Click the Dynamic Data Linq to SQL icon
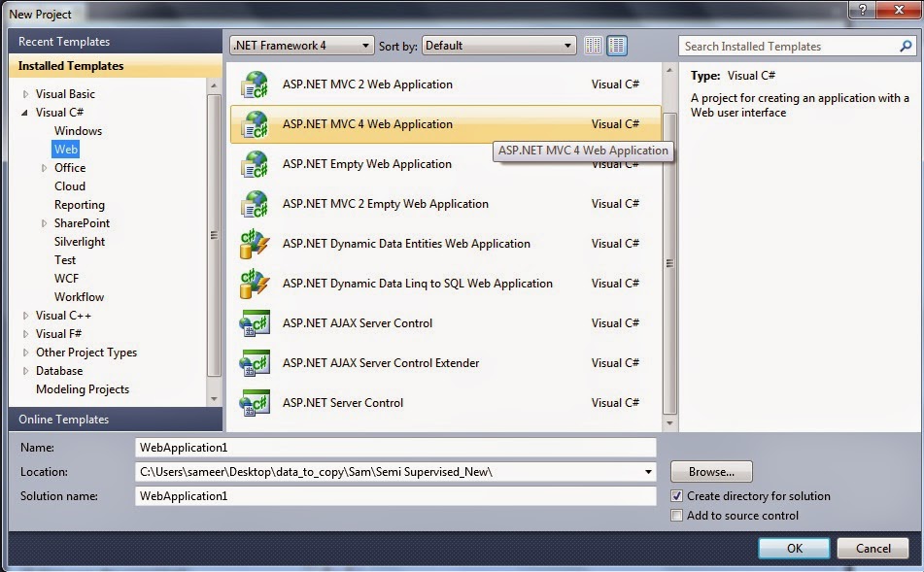Image resolution: width=924 pixels, height=572 pixels. [x=255, y=284]
